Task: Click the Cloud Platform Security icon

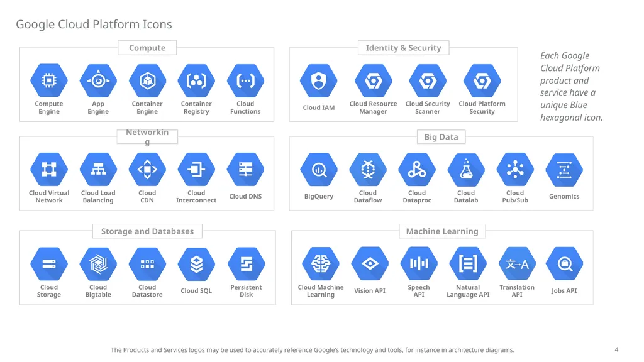Action: tap(482, 80)
